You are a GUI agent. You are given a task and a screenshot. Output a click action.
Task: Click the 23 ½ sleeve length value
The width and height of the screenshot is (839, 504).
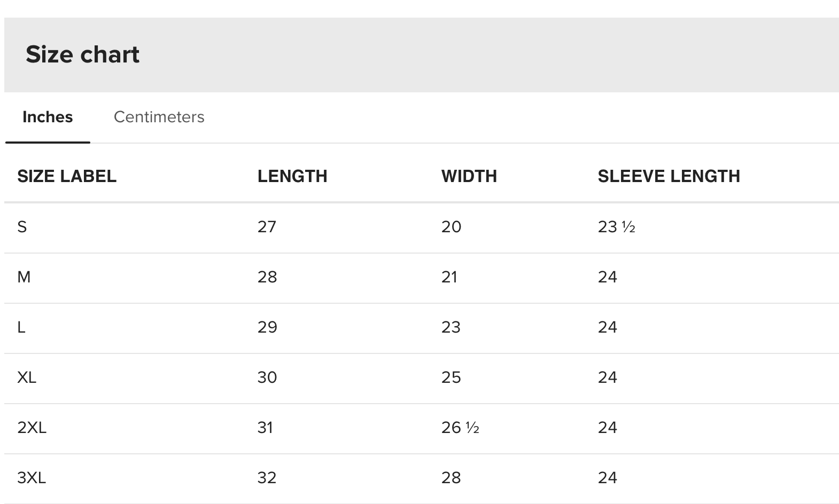coord(616,227)
